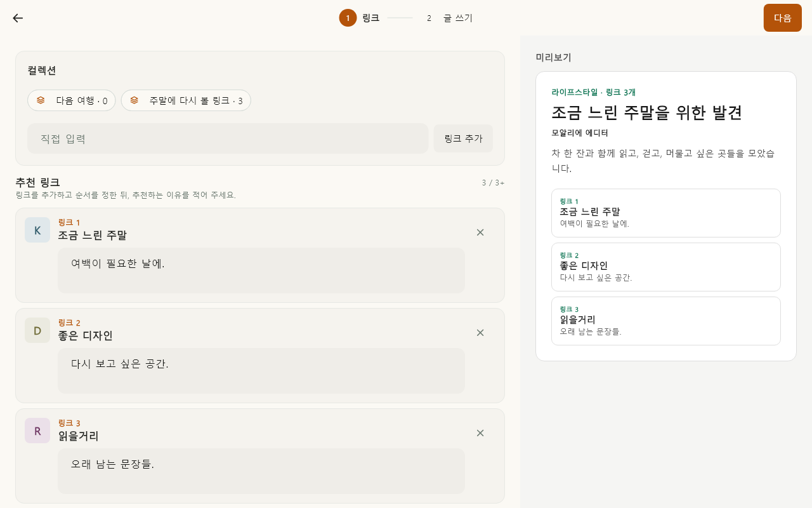Edit the note 다시 보고 싶은 공간.
This screenshot has width=812, height=508.
point(261,371)
